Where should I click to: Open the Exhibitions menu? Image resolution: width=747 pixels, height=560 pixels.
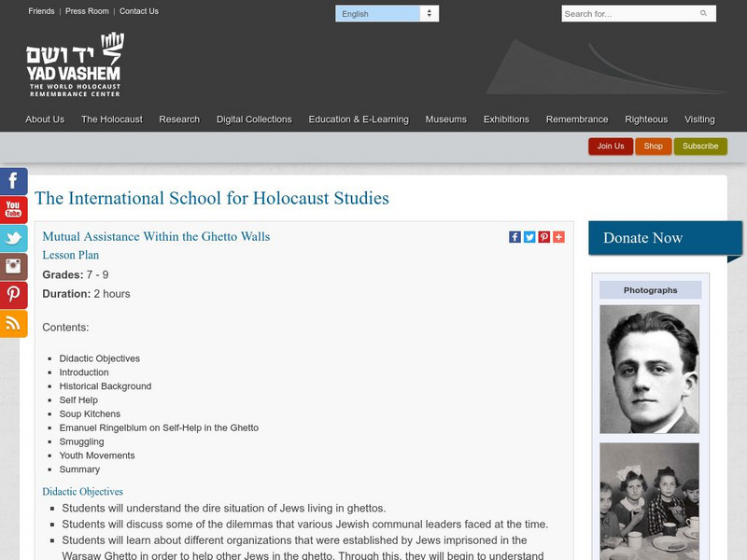(x=506, y=119)
